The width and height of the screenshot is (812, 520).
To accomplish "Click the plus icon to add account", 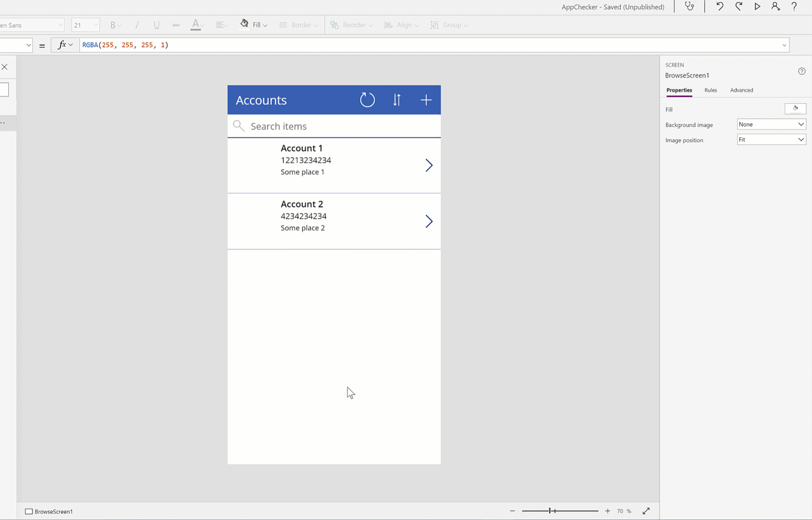I will pyautogui.click(x=426, y=100).
